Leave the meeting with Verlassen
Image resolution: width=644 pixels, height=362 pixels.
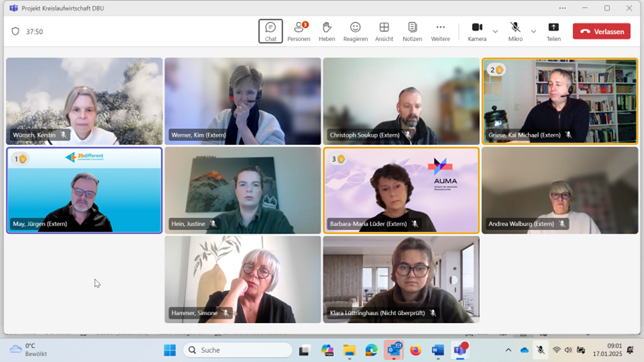(x=601, y=31)
